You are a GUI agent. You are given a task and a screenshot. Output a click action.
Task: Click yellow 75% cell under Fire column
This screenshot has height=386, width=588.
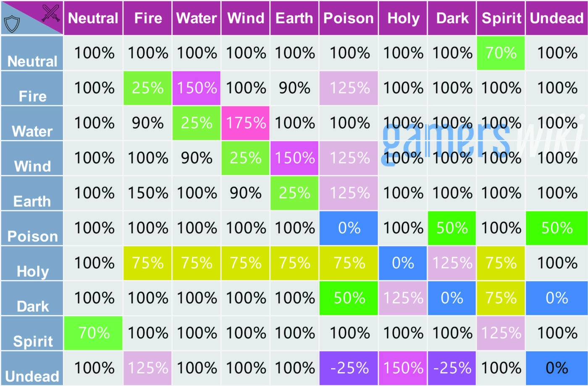coord(147,263)
